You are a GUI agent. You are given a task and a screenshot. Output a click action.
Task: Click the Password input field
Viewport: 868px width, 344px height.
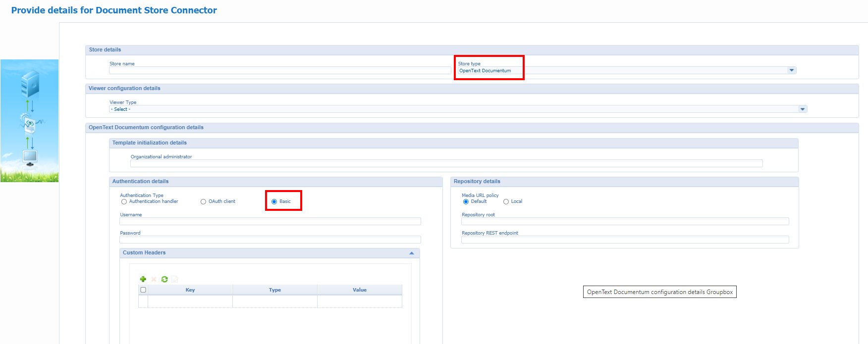click(x=270, y=240)
